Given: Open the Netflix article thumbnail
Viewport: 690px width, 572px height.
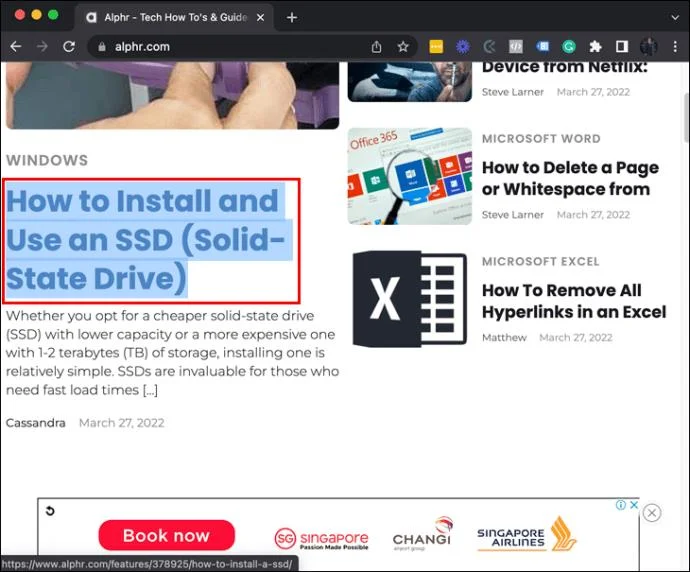Looking at the screenshot, I should [410, 81].
